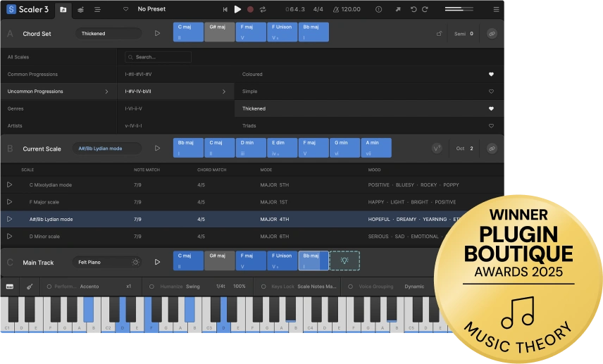Open the Thickened chord set dropdown
This screenshot has height=364, width=603.
coord(108,33)
